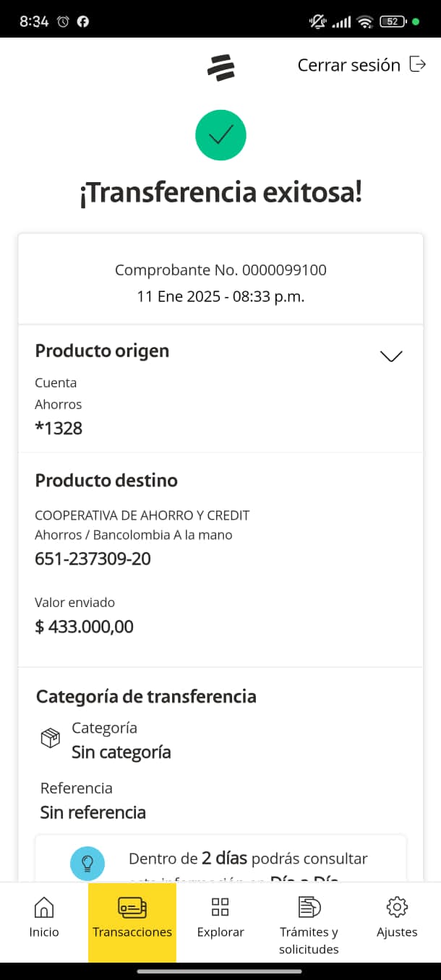This screenshot has width=441, height=980.
Task: Tap the Ajustes gear icon
Action: click(397, 907)
